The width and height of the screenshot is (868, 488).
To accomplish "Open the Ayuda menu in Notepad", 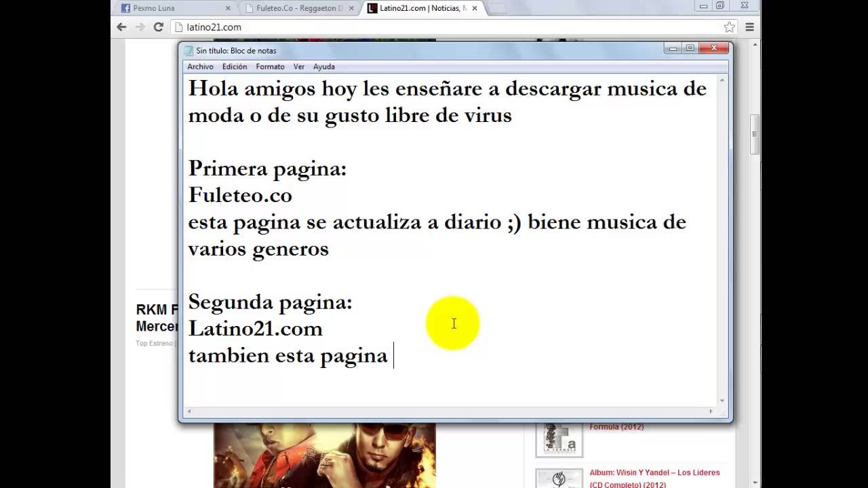I will [324, 66].
